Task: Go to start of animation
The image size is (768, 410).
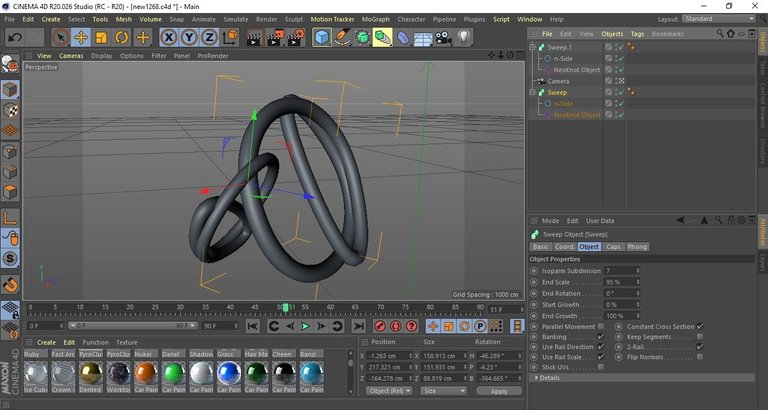Action: 253,326
